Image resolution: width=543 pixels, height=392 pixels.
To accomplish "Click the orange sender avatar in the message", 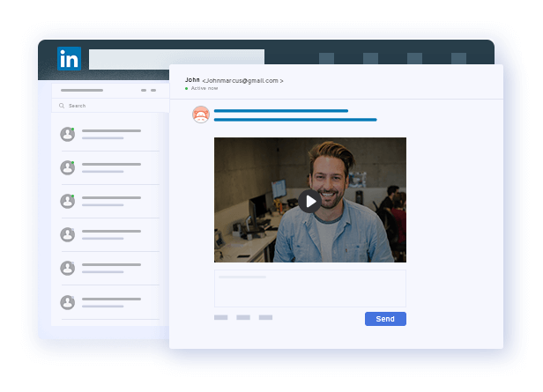I will click(201, 115).
